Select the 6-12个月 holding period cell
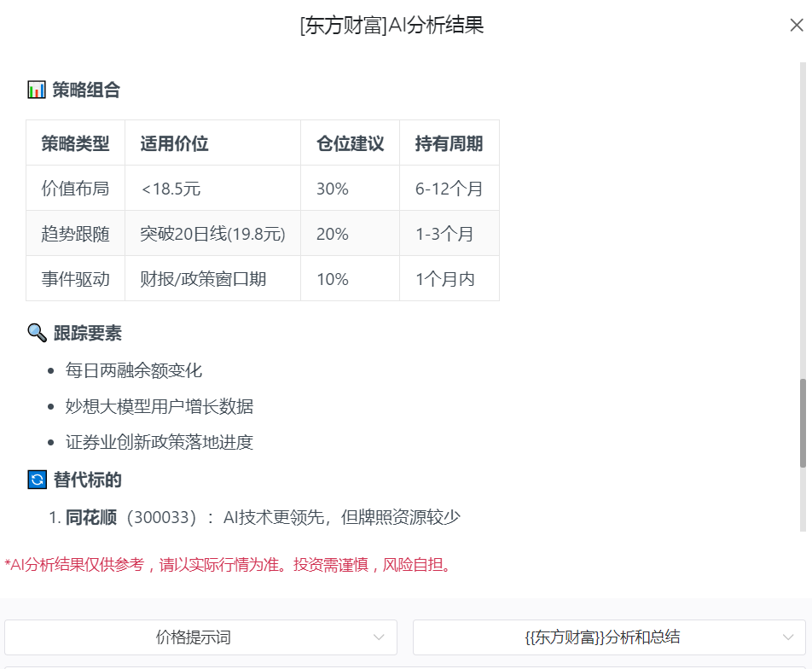This screenshot has height=669, width=812. (449, 188)
